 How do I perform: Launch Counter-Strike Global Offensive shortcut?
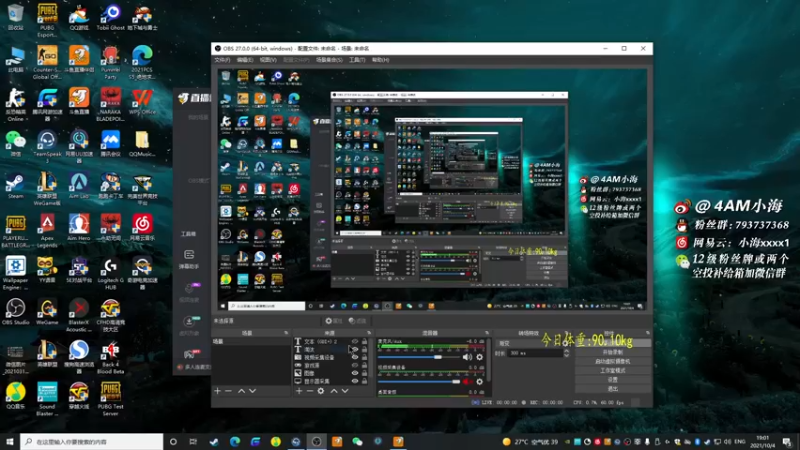click(x=47, y=62)
